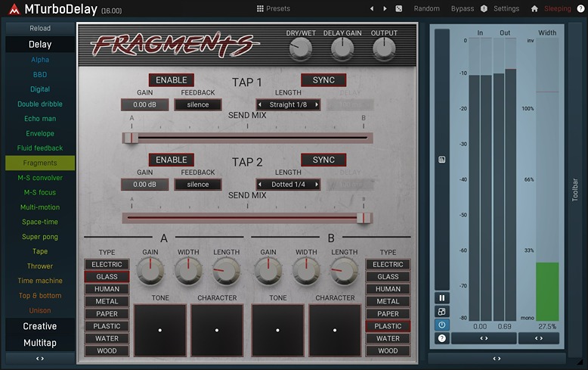Screen dimensions: 588x370
Task: Click the home icon
Action: [534, 8]
